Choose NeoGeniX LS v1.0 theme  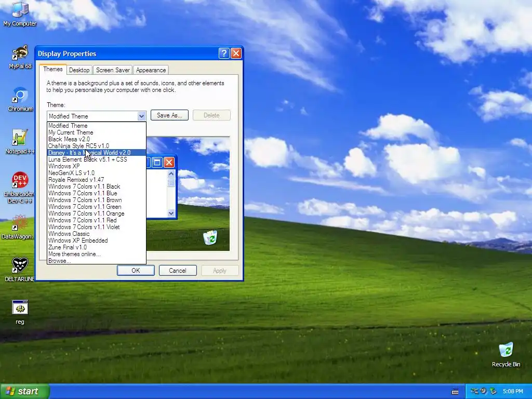[96, 173]
